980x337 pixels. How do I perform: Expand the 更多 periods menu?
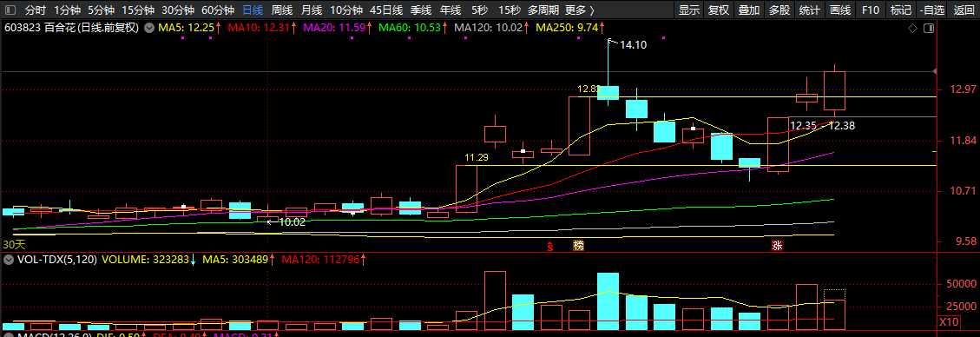tap(579, 10)
